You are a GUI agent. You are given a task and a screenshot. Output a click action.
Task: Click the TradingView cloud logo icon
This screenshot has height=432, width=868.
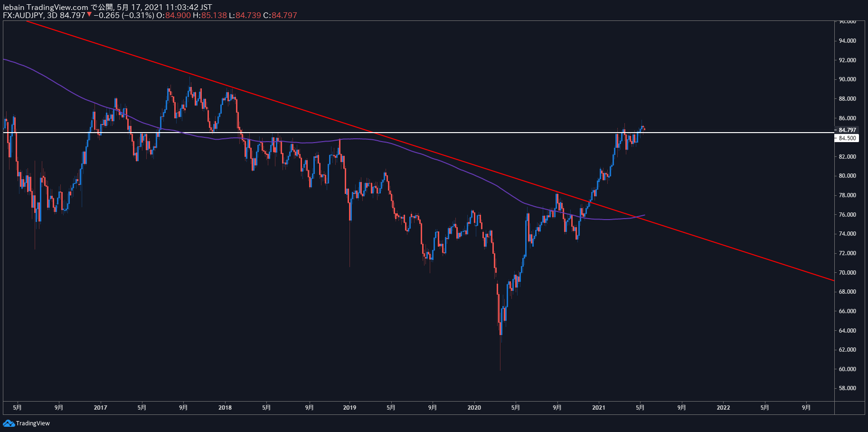(x=9, y=423)
